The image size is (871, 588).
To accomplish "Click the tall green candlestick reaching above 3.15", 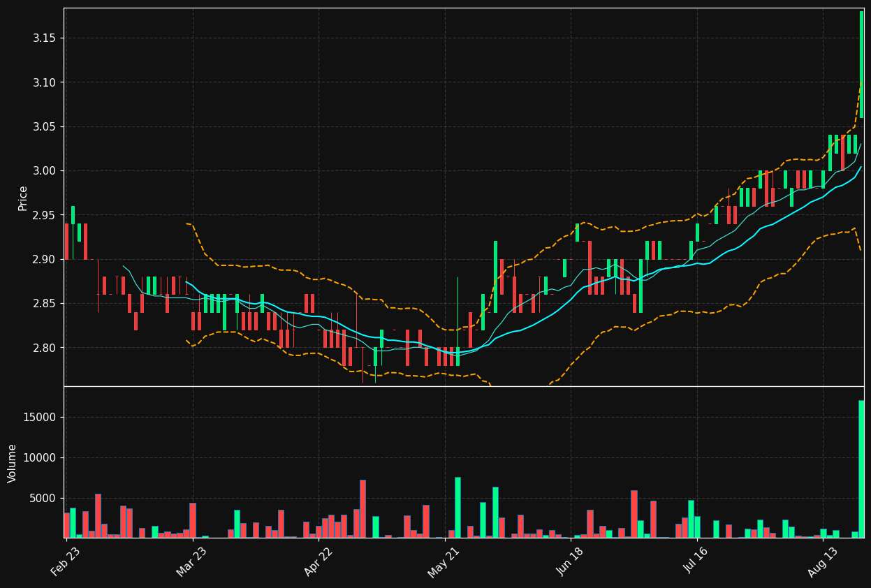I will [861, 64].
